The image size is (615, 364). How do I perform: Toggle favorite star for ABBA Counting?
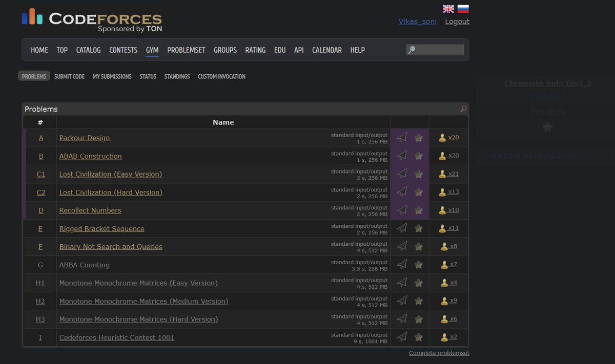click(419, 265)
